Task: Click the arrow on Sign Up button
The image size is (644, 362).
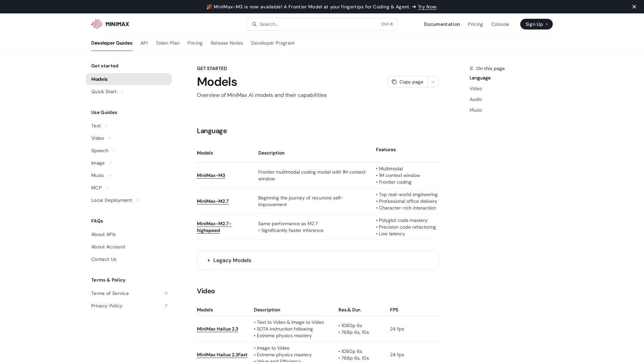Action: pos(547,24)
